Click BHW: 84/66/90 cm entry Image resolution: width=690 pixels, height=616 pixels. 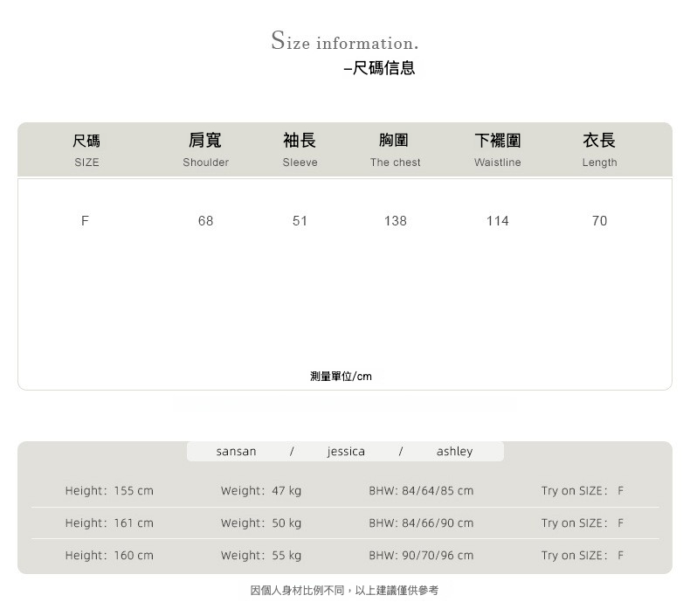[421, 523]
